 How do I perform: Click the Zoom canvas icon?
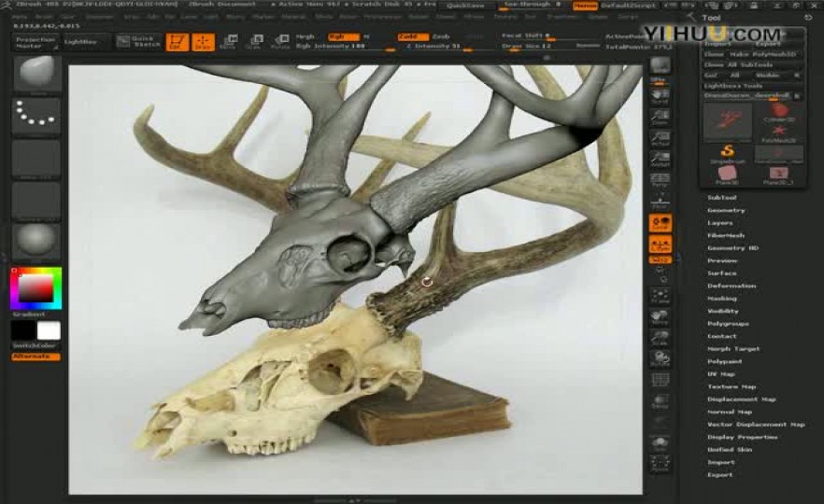(x=660, y=118)
